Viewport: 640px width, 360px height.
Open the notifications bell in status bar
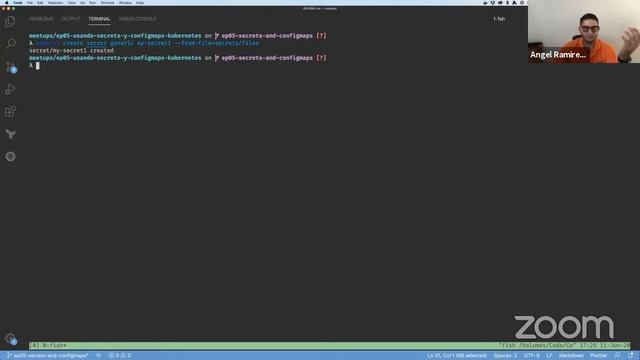click(x=631, y=356)
